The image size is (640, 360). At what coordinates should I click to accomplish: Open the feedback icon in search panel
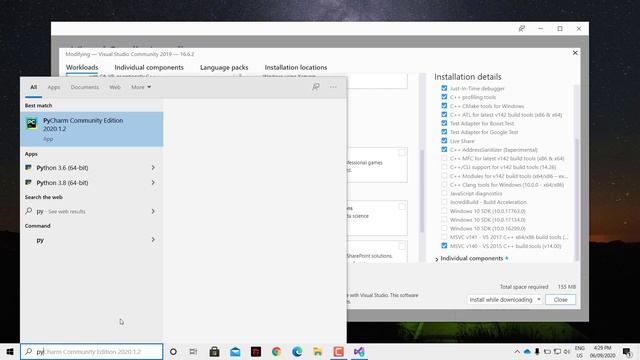coord(316,87)
